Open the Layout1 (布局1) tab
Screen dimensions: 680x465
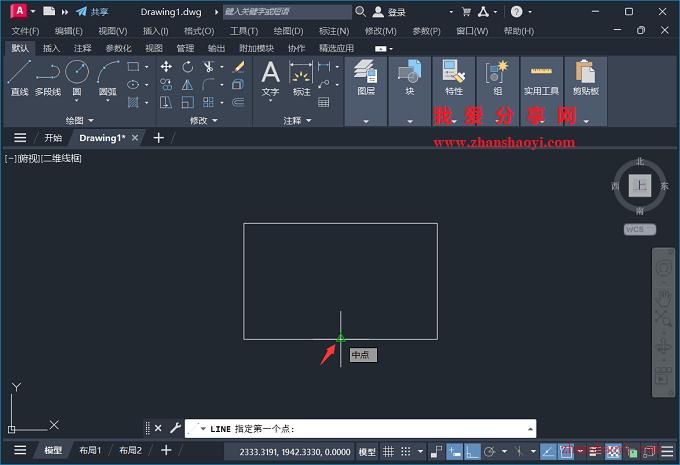90,450
